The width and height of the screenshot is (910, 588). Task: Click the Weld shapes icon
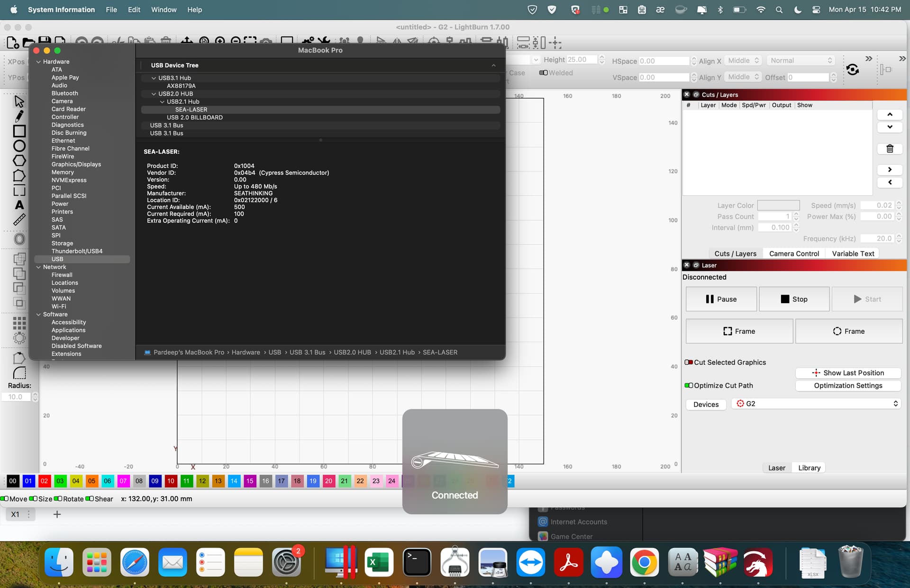point(19,259)
